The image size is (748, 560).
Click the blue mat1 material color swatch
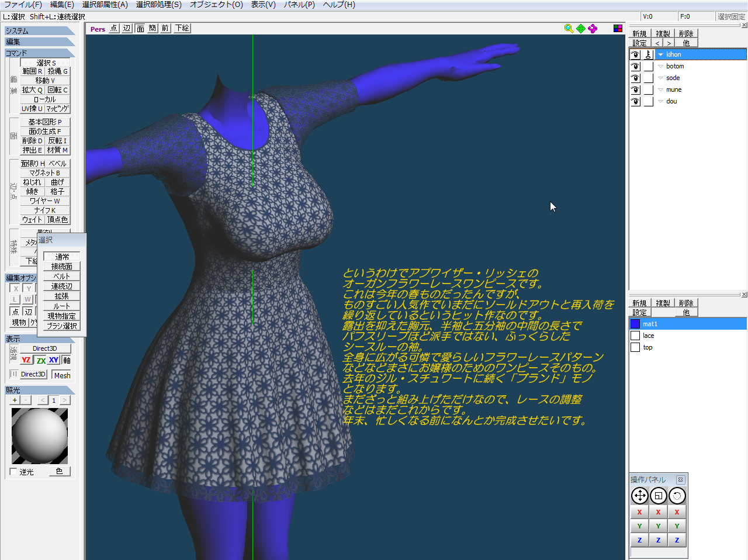coord(635,324)
